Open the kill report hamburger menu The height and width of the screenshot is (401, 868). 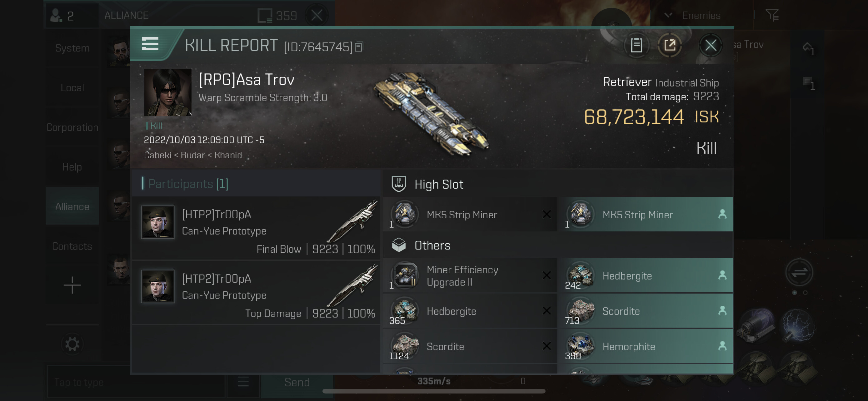point(150,44)
